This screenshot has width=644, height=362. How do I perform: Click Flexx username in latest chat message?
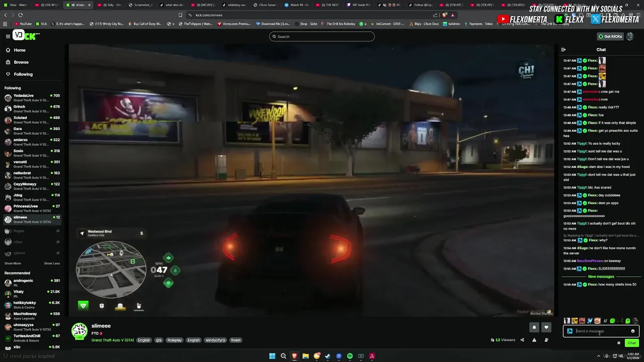click(592, 285)
